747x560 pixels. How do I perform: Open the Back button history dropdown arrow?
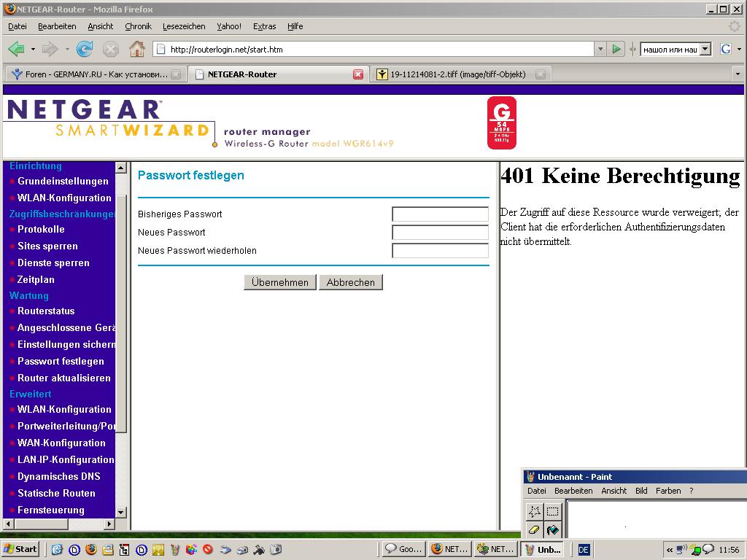33,49
